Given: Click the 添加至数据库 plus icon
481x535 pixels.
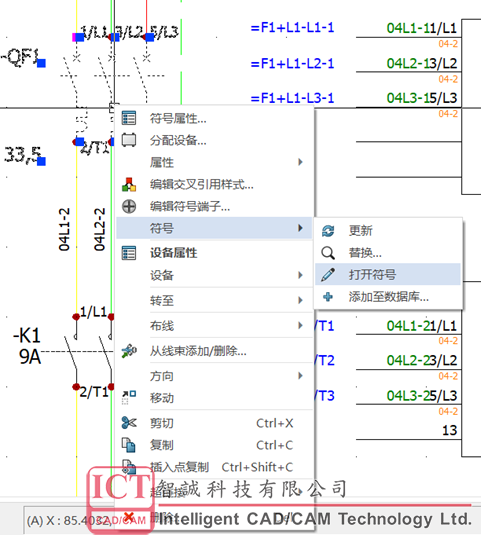Looking at the screenshot, I should pyautogui.click(x=328, y=297).
